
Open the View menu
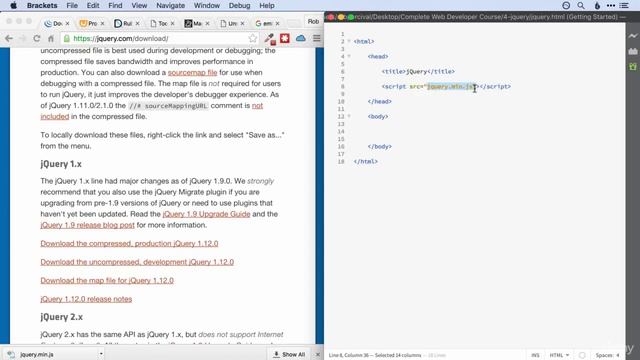coord(139,5)
